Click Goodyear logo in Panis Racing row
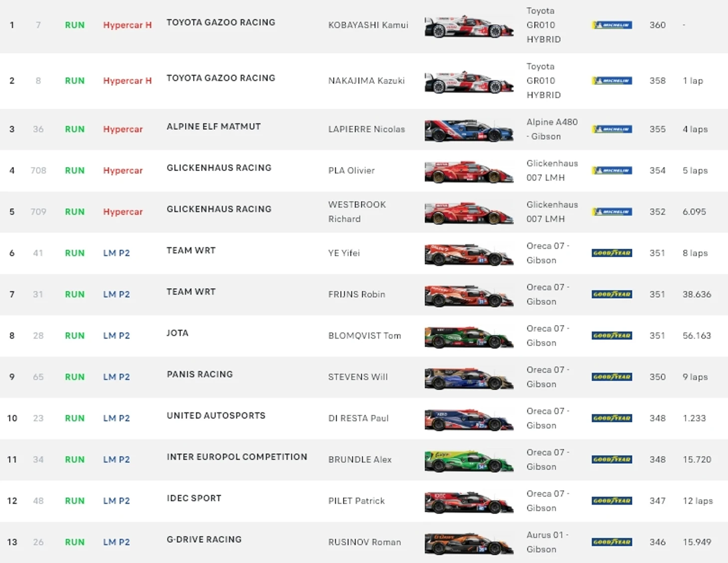 612,377
